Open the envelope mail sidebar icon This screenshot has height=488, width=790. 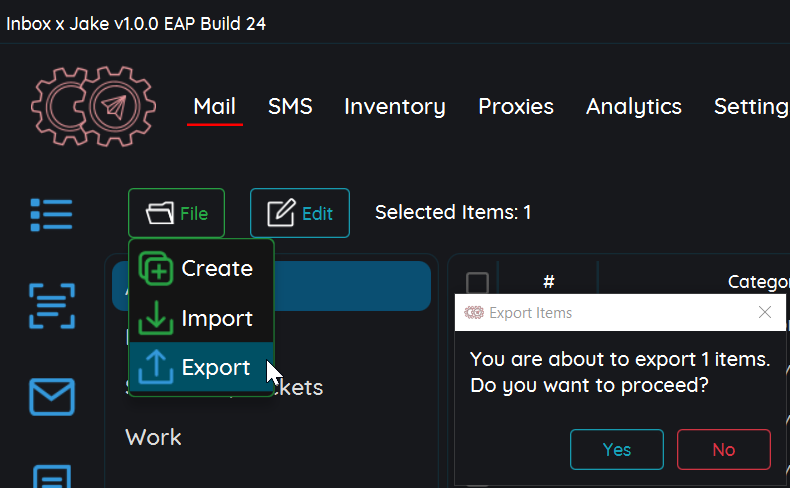[x=51, y=396]
